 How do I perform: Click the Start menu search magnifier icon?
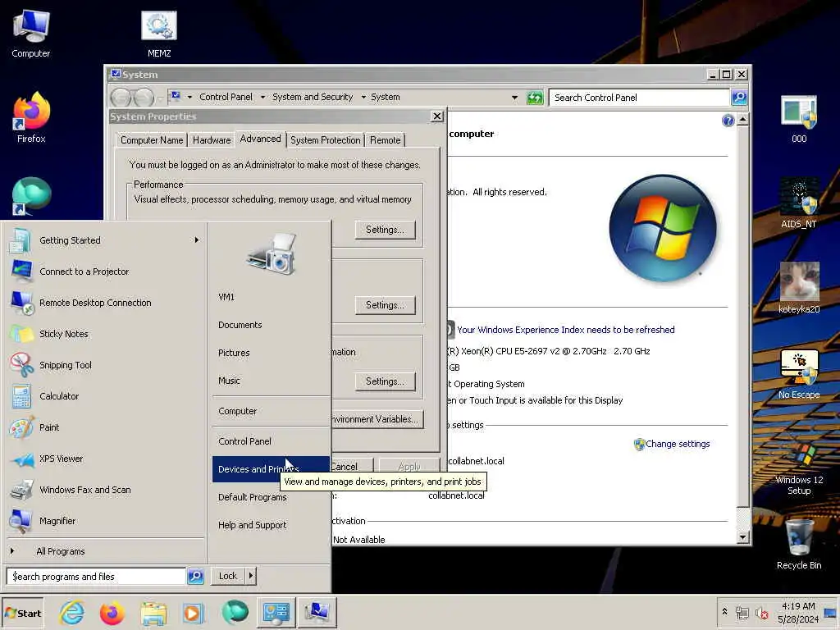point(195,577)
